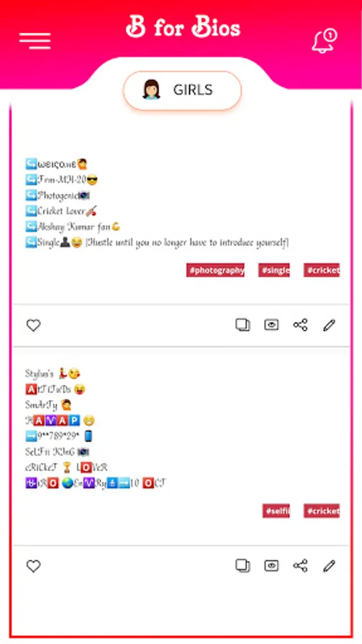Share the first bio
Image resolution: width=362 pixels, height=644 pixels.
tap(300, 325)
